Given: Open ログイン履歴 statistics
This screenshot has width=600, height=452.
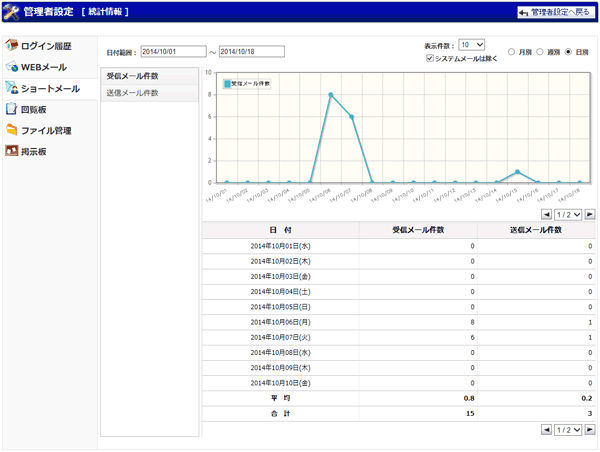Looking at the screenshot, I should point(46,46).
